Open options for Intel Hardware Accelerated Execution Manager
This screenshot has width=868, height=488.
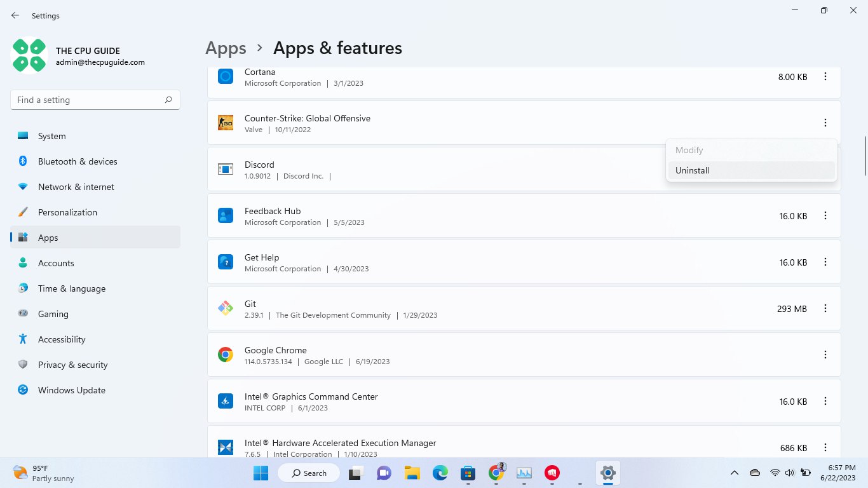(x=825, y=448)
